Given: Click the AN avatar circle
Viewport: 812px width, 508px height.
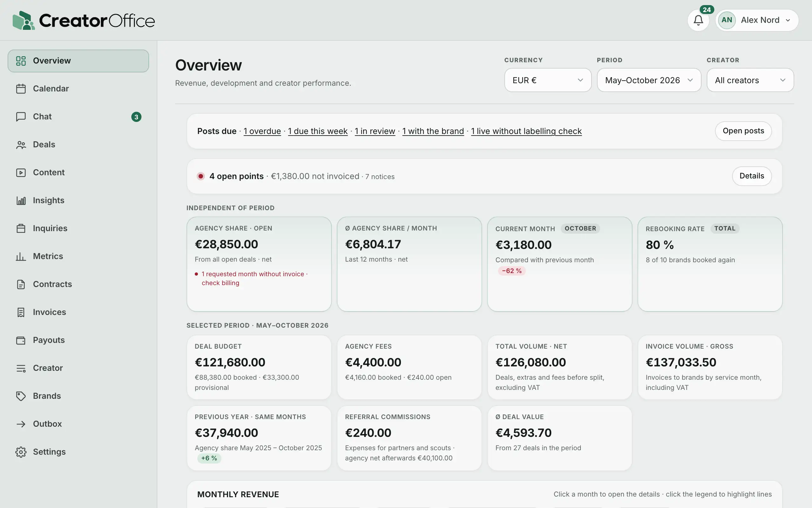Looking at the screenshot, I should [727, 20].
